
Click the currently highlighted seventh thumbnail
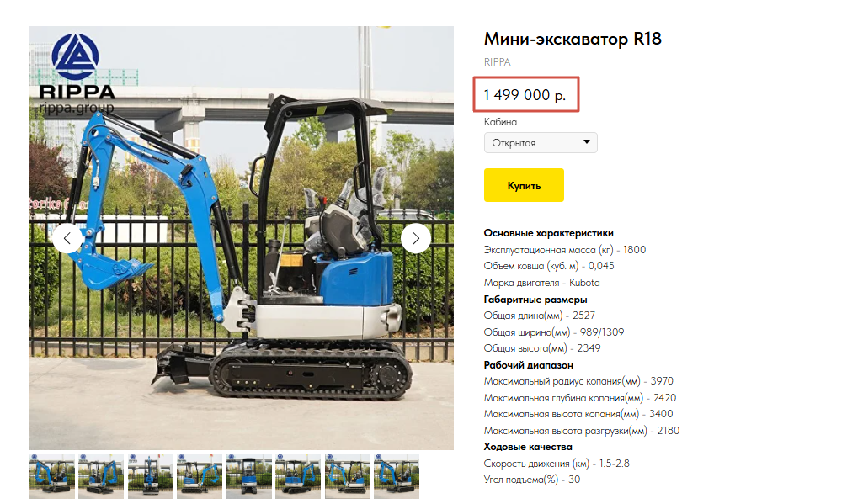click(x=348, y=476)
